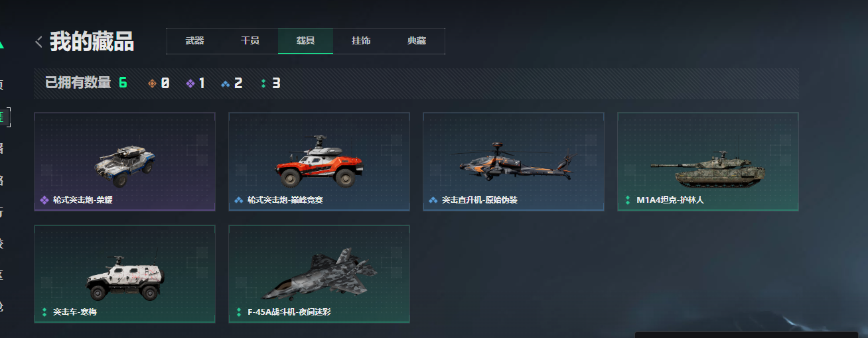Select the blue rarity icon filter
868x338 pixels.
(x=226, y=84)
